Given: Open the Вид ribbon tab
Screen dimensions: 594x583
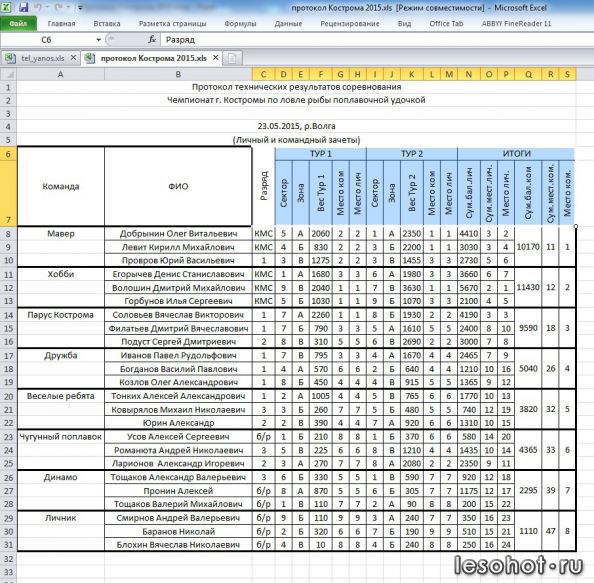Looking at the screenshot, I should [404, 23].
